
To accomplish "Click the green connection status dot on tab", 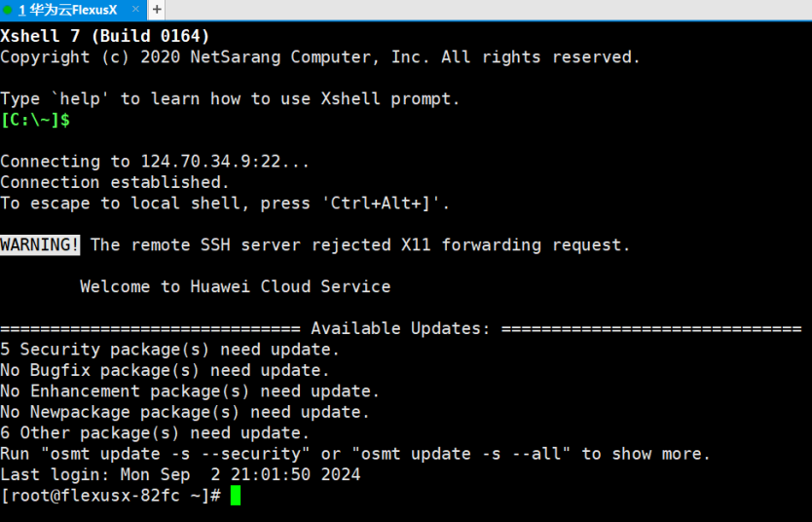I will (7, 10).
